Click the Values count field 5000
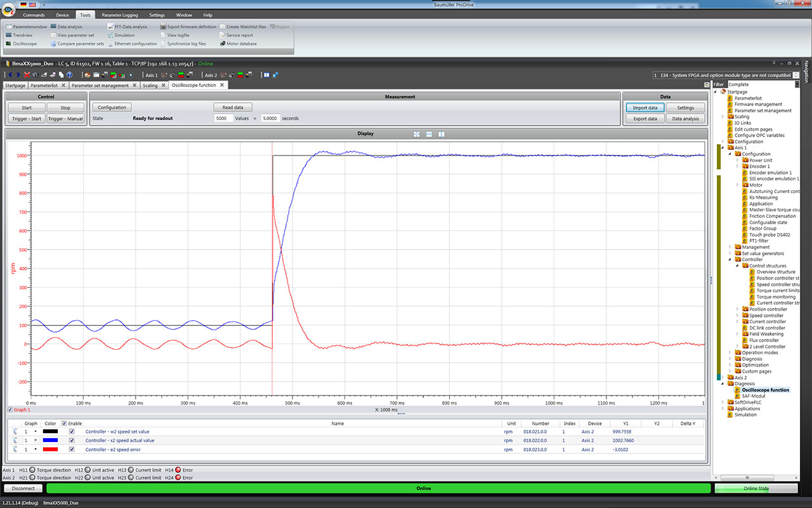 point(223,118)
